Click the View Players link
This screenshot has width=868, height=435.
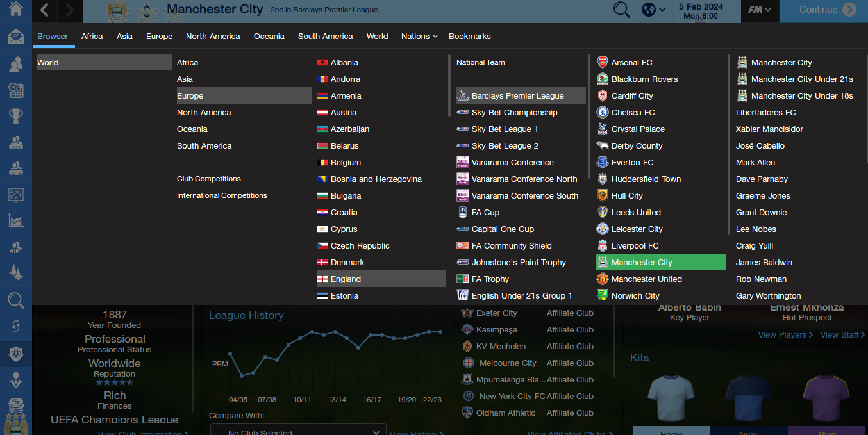click(x=786, y=335)
